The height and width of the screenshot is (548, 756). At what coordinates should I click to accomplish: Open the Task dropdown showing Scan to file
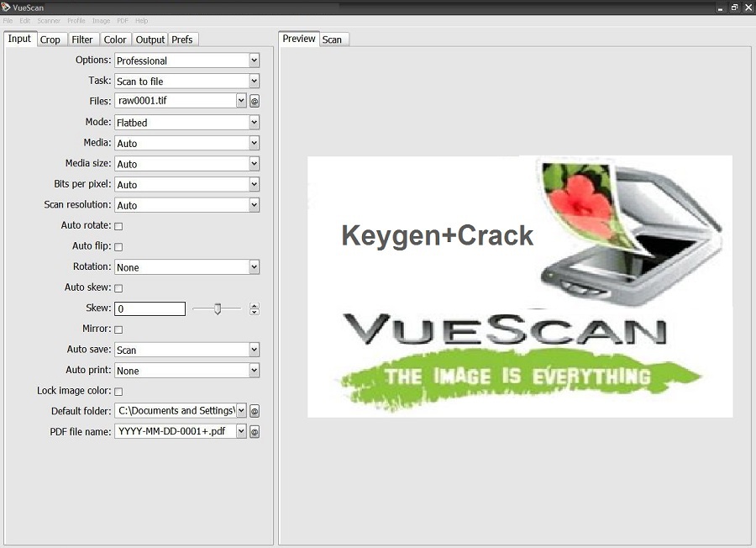[187, 81]
